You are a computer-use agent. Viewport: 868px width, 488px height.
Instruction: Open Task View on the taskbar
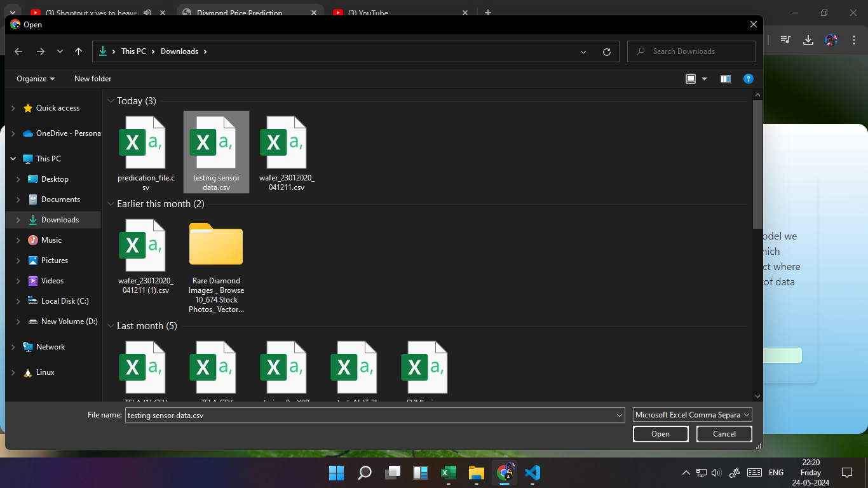[x=393, y=473]
